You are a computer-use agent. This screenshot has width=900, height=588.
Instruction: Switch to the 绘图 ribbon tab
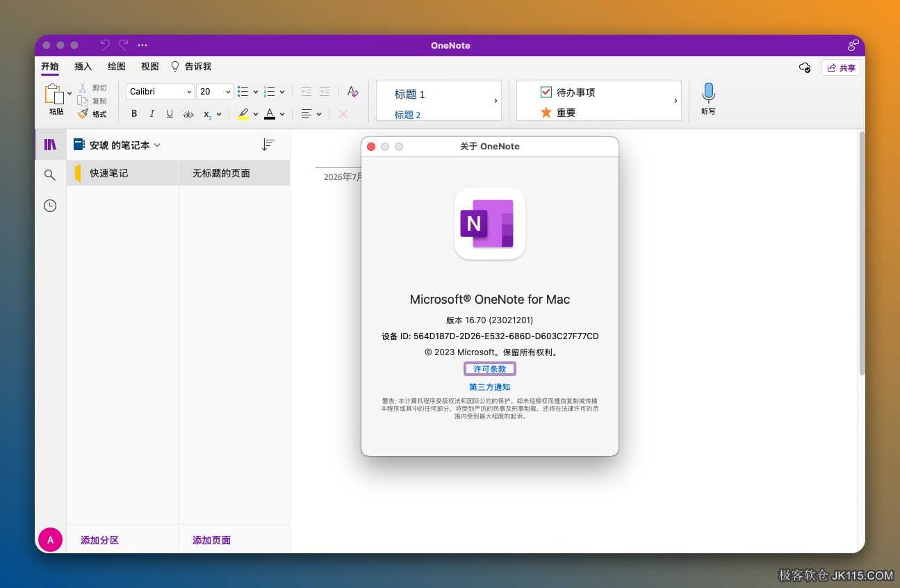click(117, 67)
